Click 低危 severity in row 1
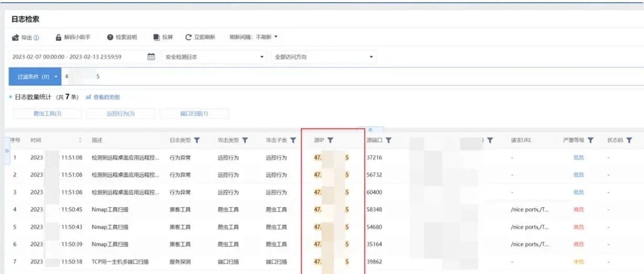The width and height of the screenshot is (644, 274). click(x=579, y=157)
